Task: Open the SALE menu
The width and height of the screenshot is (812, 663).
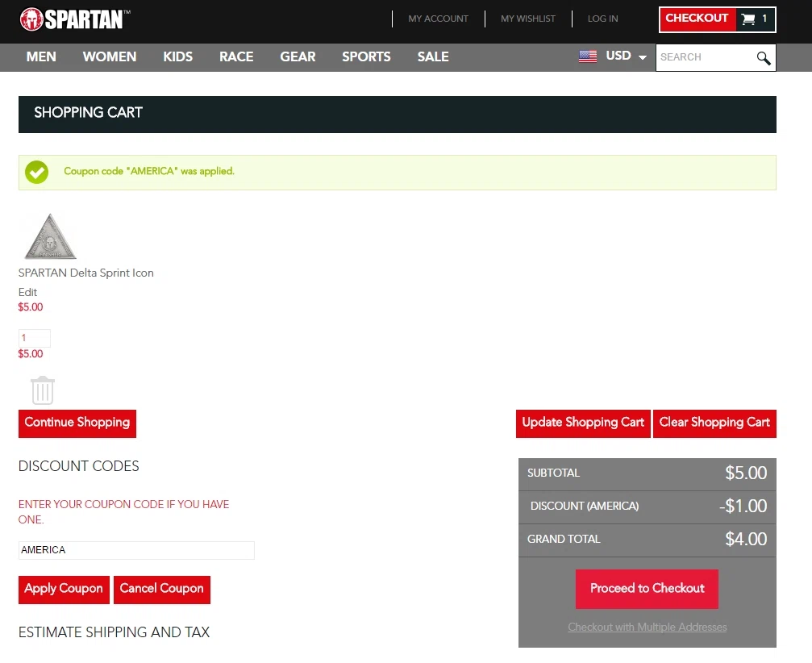Action: coord(433,56)
